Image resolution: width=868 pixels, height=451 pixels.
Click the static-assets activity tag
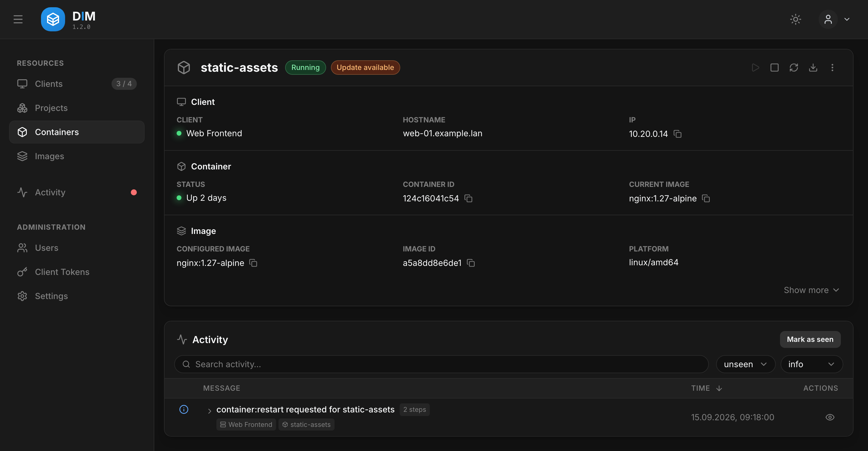point(306,424)
